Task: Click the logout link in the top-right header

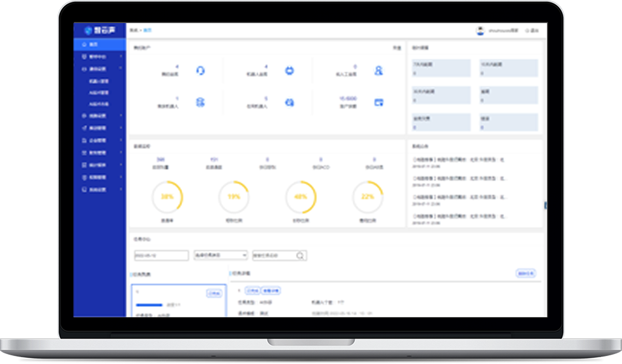Action: [x=532, y=31]
